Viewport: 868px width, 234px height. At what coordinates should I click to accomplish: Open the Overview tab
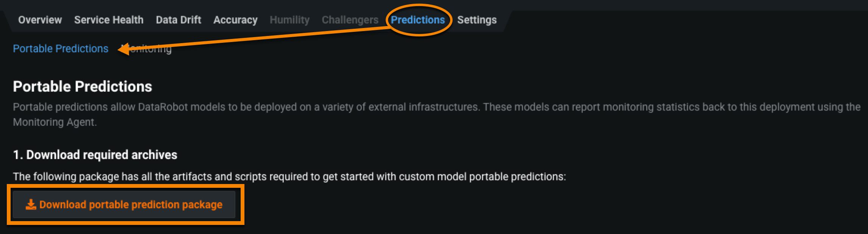coord(40,20)
